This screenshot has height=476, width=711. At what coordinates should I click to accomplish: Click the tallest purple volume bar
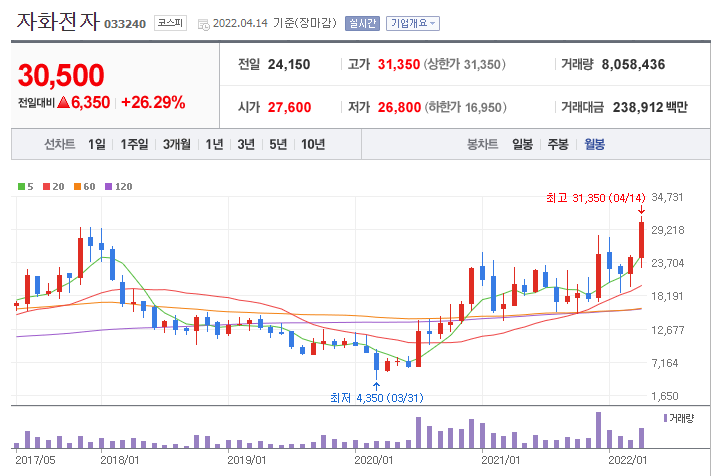[x=599, y=430]
